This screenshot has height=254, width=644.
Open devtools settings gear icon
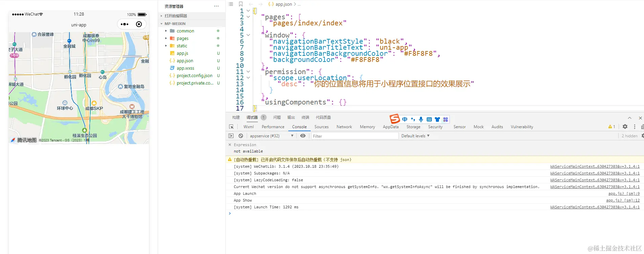[x=625, y=126]
